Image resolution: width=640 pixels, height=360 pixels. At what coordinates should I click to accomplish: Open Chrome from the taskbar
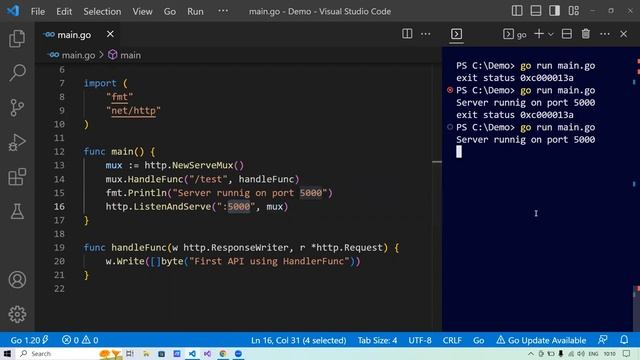coord(223,353)
